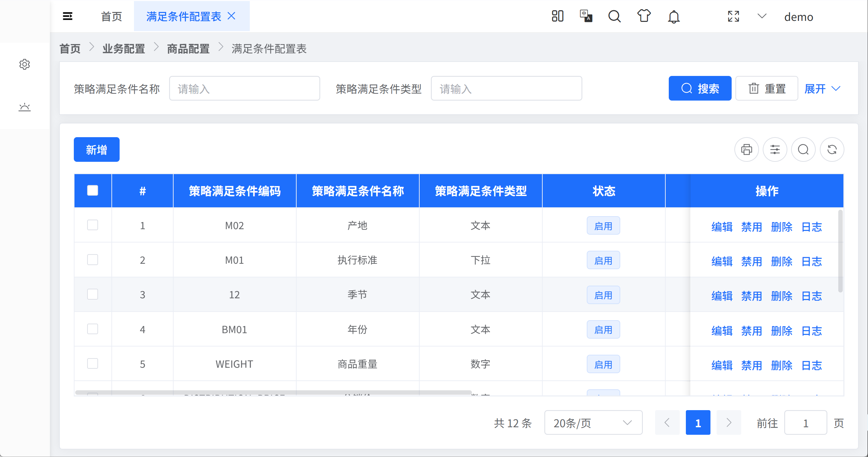Check the select-all header checkbox
Viewport: 868px width, 457px height.
click(x=93, y=191)
